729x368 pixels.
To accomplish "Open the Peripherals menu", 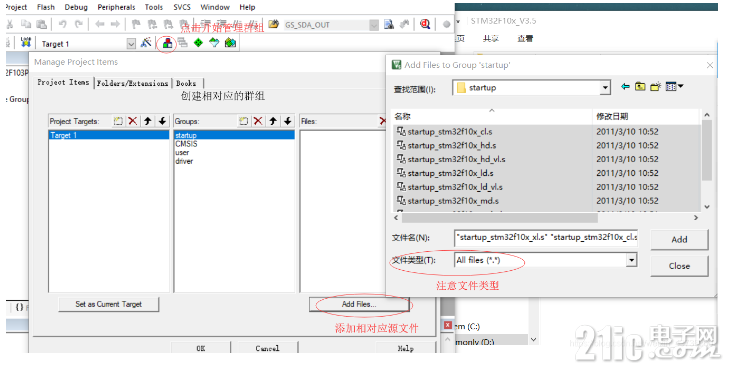I will [116, 7].
